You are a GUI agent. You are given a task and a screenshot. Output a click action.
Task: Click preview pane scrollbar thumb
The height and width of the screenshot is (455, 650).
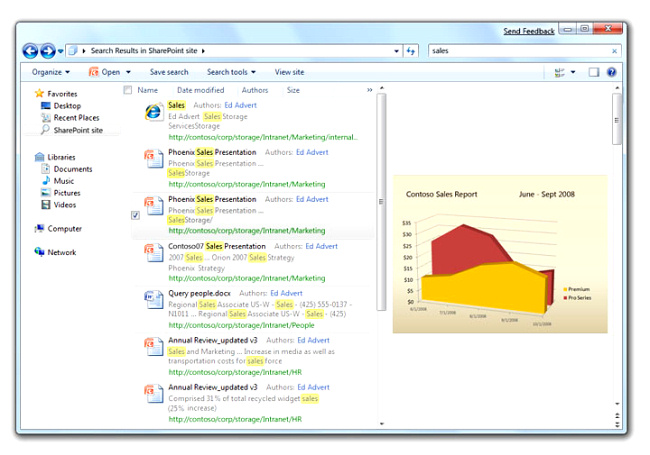[617, 119]
